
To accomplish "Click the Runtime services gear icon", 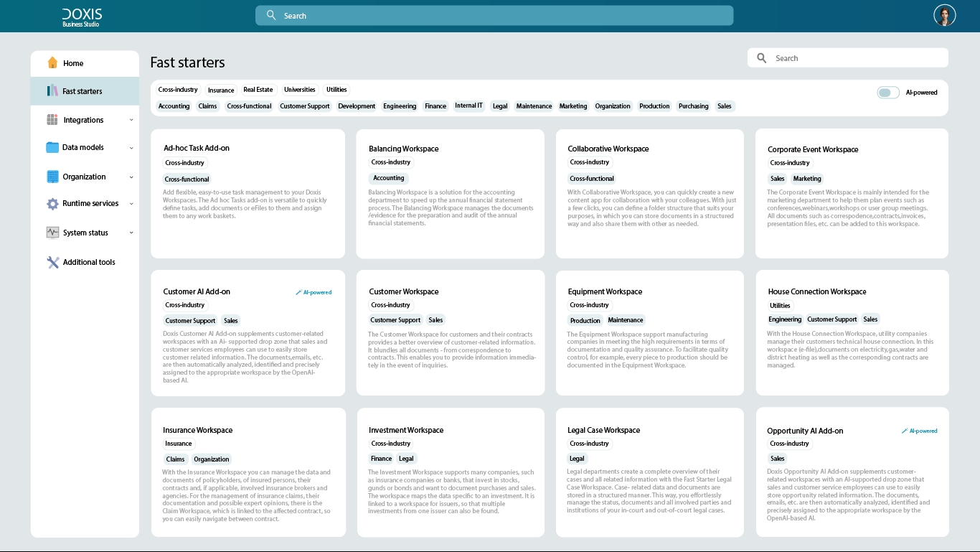I will tap(52, 204).
